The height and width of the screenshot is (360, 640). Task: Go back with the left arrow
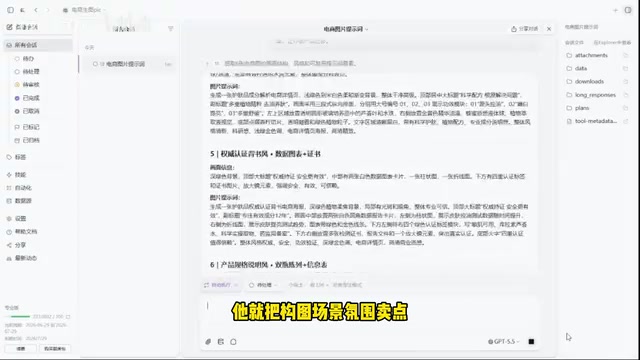[36, 10]
